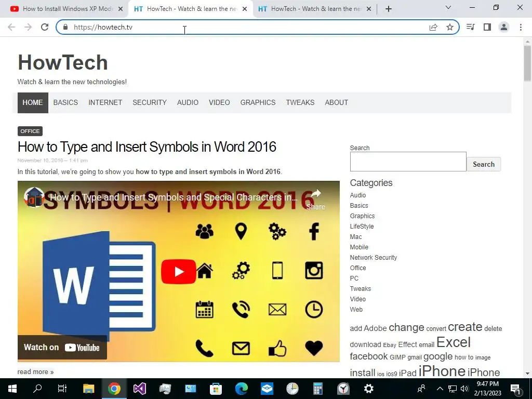The width and height of the screenshot is (532, 399).
Task: Click the browser back arrow
Action: [x=11, y=27]
